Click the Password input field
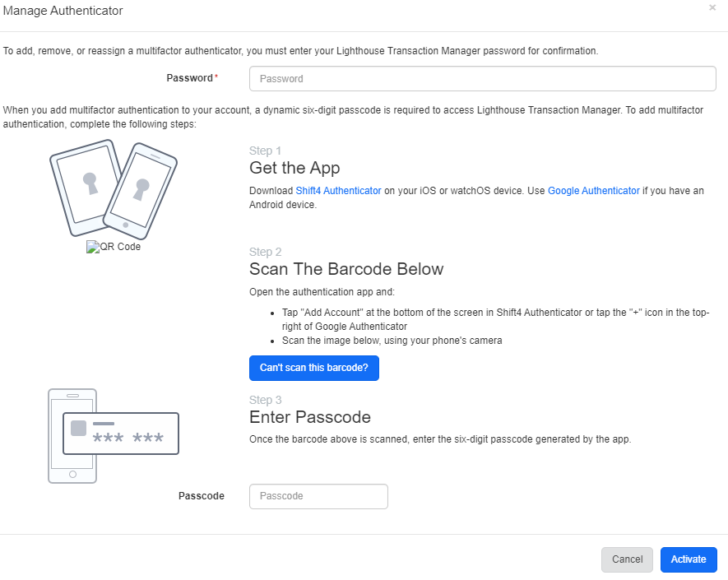 click(x=482, y=79)
